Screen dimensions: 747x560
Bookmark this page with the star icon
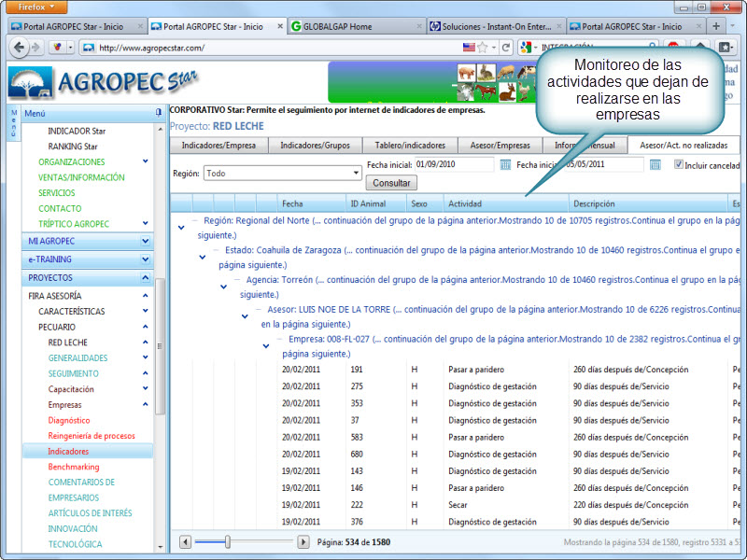coord(483,48)
